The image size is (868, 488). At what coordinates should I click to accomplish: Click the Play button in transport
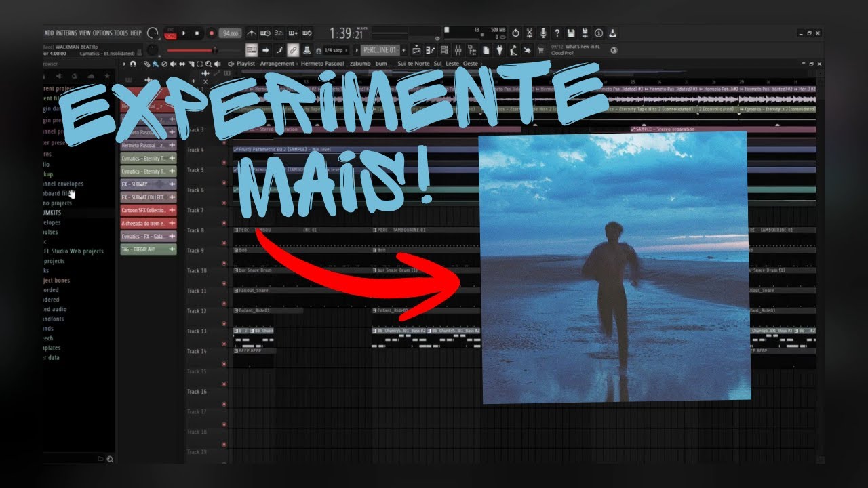click(184, 33)
